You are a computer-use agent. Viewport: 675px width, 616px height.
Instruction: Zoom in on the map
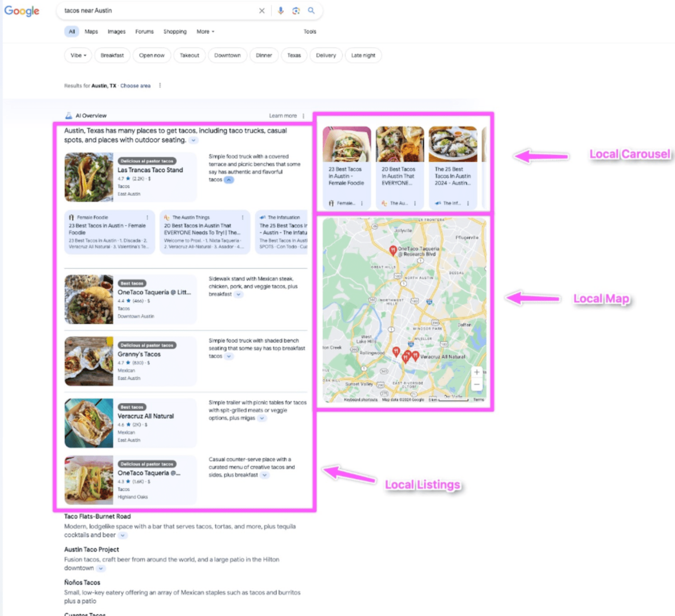coord(477,372)
